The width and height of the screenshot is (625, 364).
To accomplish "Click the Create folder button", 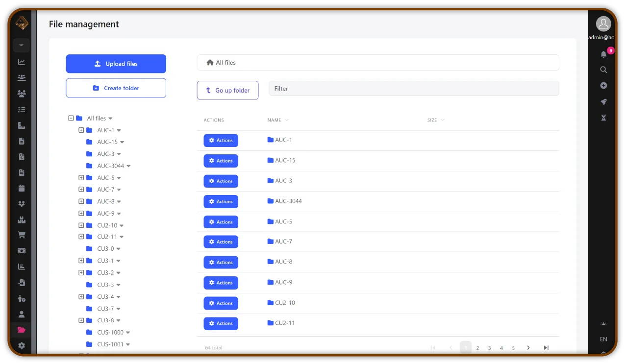I will pos(116,88).
